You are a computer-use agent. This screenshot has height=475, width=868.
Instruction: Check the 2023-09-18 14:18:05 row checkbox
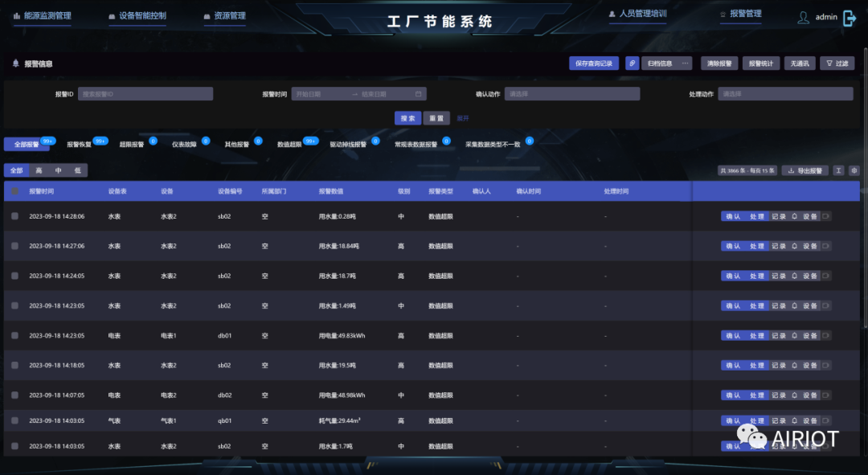(15, 366)
